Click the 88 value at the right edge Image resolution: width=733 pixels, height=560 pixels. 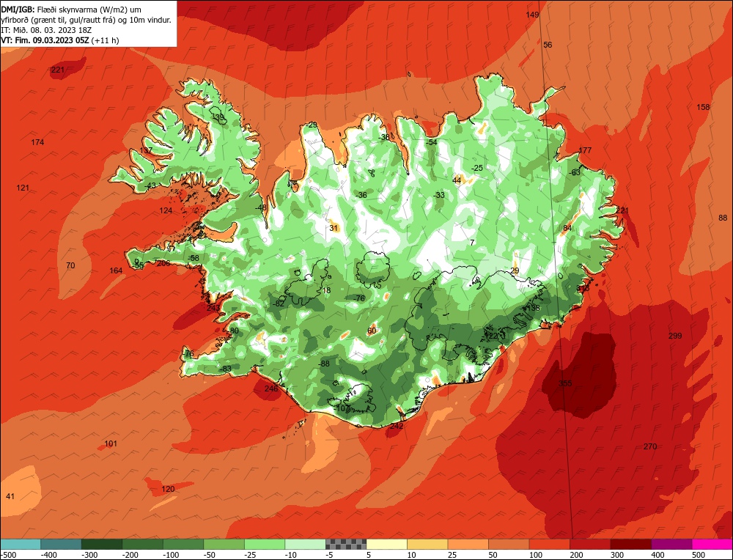(x=723, y=218)
